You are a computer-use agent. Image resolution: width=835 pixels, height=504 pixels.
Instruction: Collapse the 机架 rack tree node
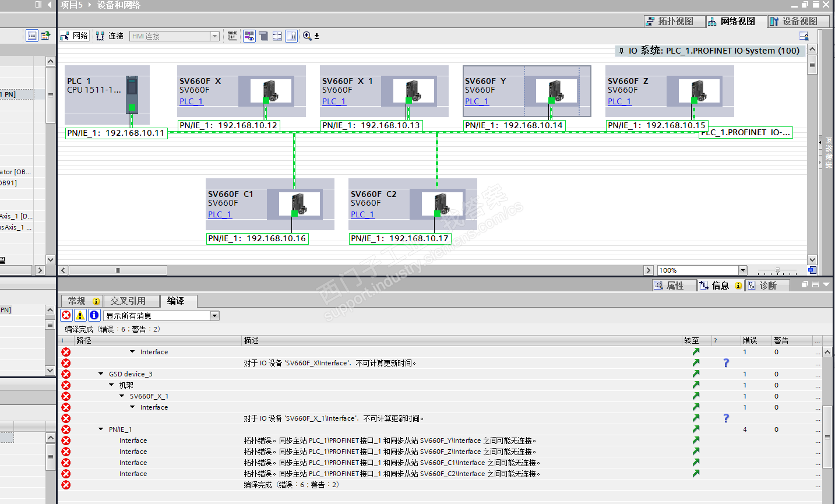point(111,385)
